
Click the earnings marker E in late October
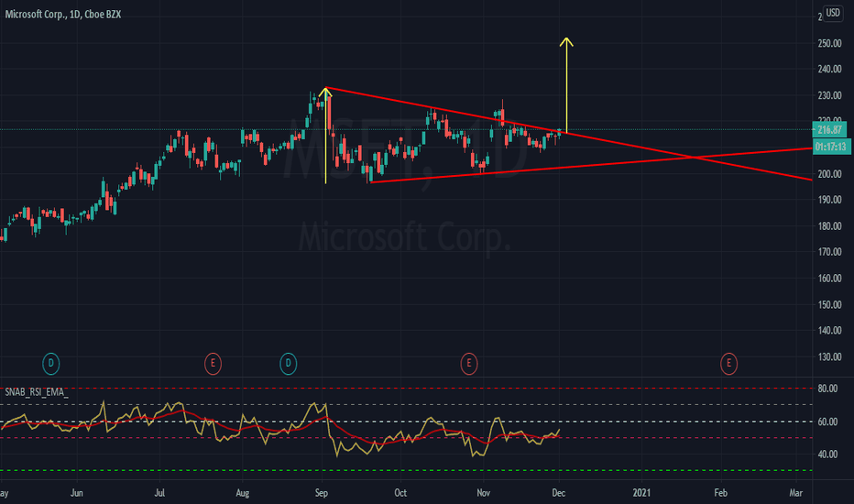(x=469, y=364)
